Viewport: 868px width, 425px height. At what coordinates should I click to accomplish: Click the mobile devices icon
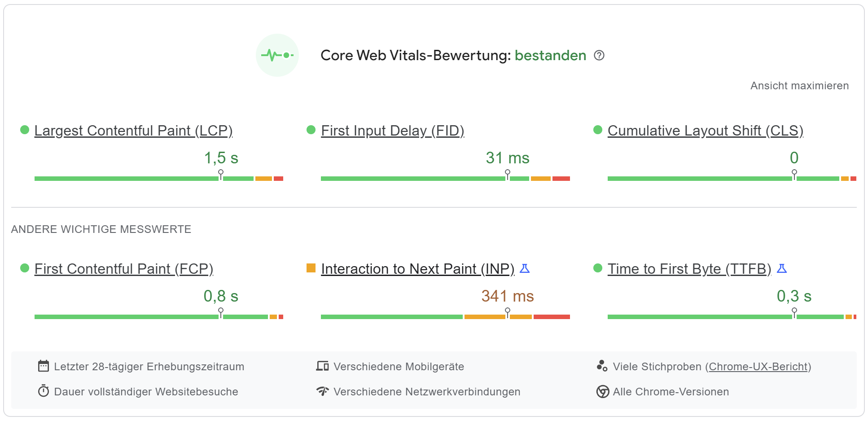pos(322,366)
